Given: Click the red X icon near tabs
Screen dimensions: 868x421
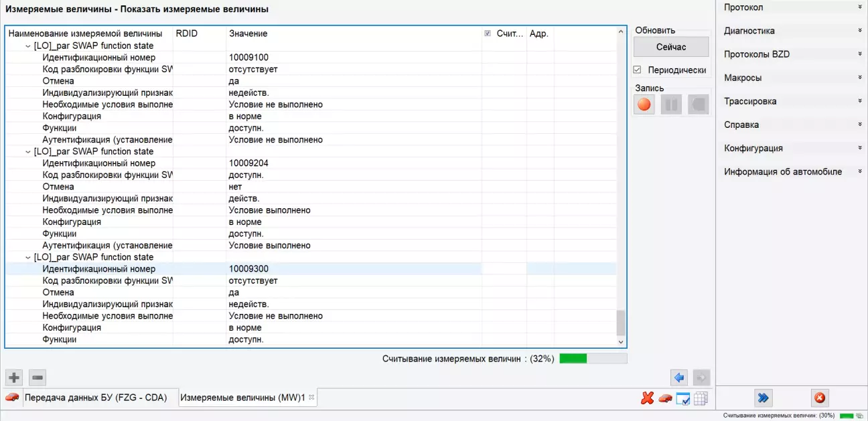Looking at the screenshot, I should point(647,398).
